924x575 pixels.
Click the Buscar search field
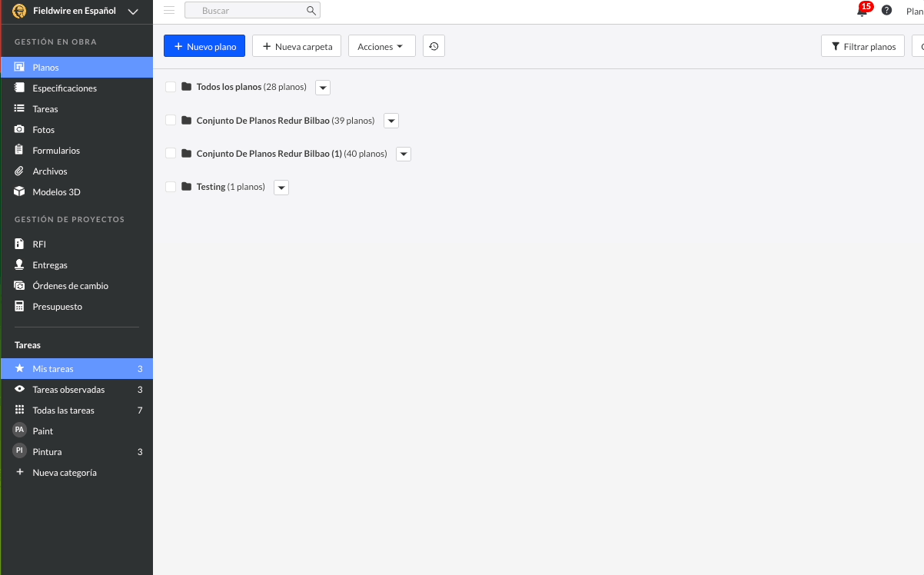[252, 11]
